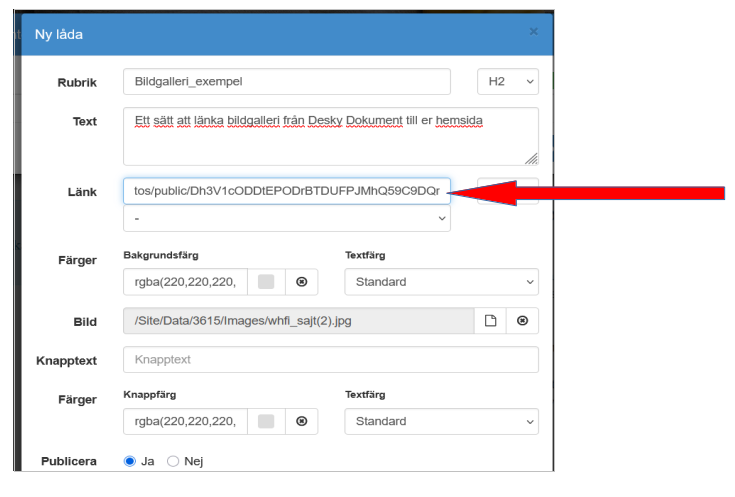Open Textfärg dropdown beside Knappfärg
The width and height of the screenshot is (735, 497).
tap(441, 422)
